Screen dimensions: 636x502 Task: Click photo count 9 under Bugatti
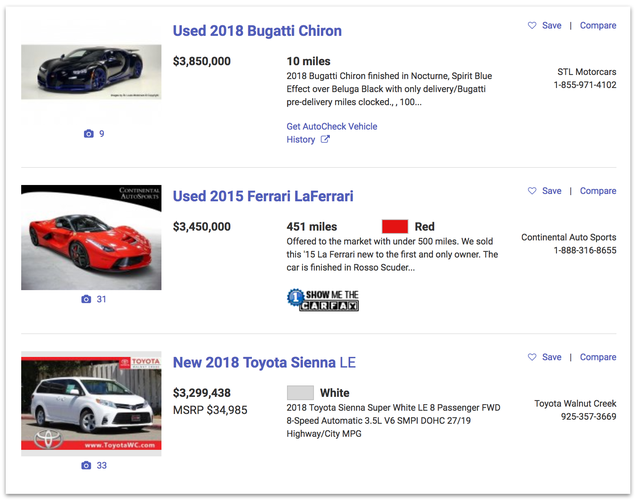click(x=102, y=134)
